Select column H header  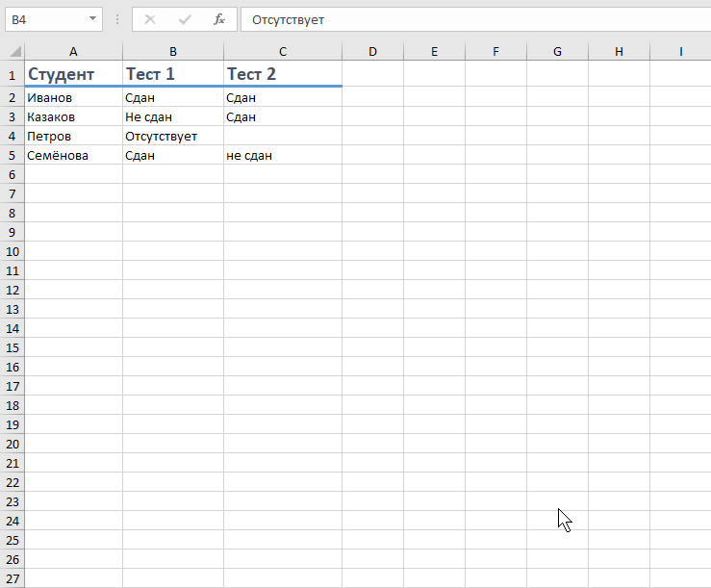click(x=619, y=51)
